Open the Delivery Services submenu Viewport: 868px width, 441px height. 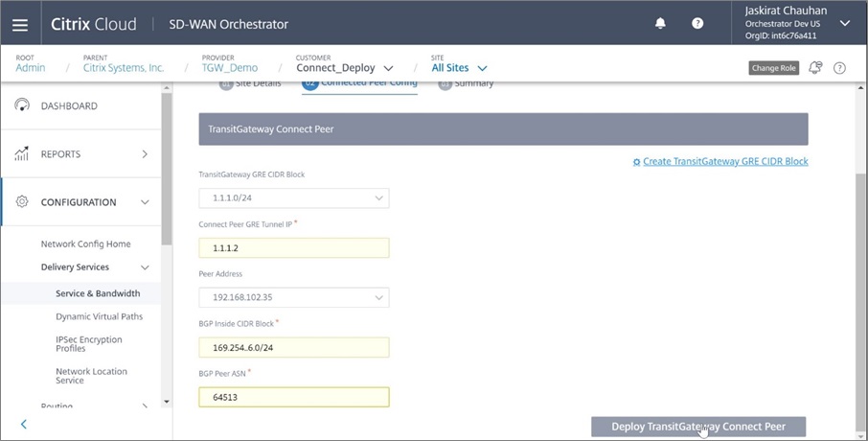click(75, 267)
